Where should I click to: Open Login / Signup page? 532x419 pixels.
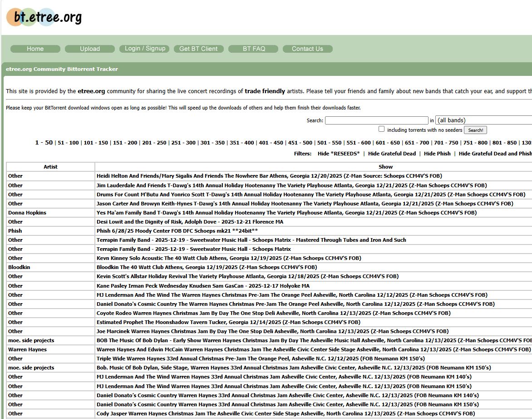[145, 48]
